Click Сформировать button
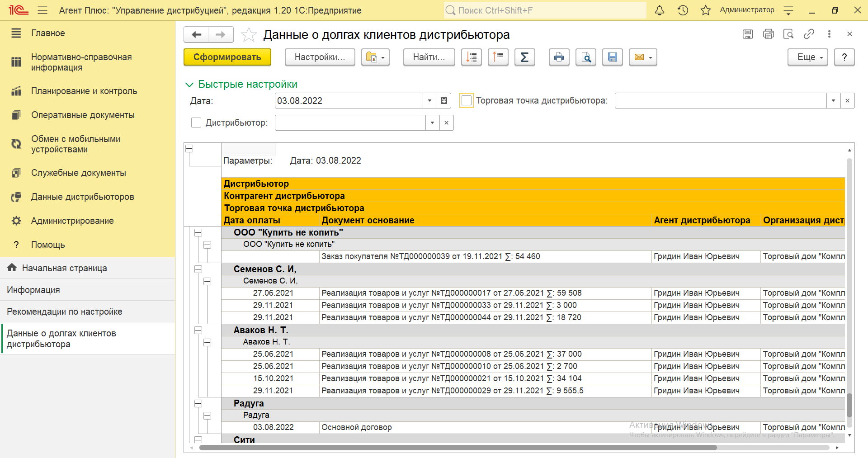Viewport: 868px width, 458px height. pyautogui.click(x=227, y=57)
